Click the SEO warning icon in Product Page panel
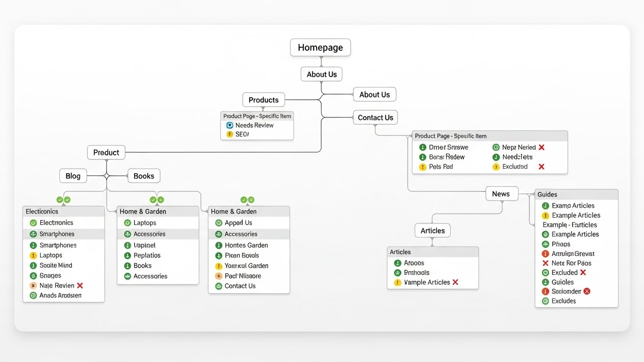 [x=229, y=134]
